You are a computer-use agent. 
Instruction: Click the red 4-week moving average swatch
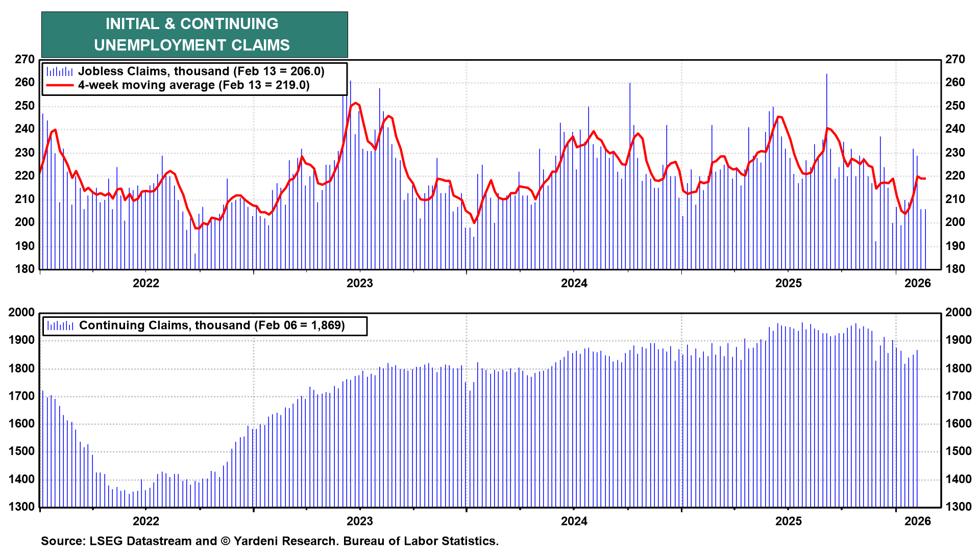pyautogui.click(x=60, y=85)
